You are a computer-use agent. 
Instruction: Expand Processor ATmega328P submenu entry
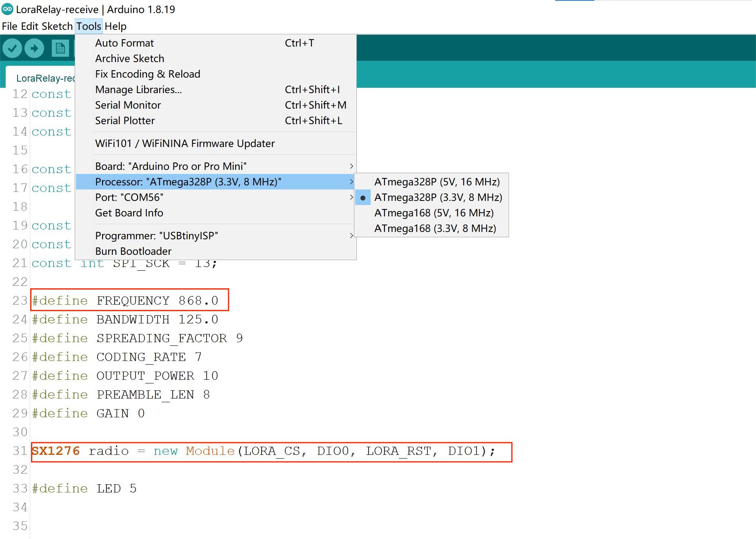(216, 182)
